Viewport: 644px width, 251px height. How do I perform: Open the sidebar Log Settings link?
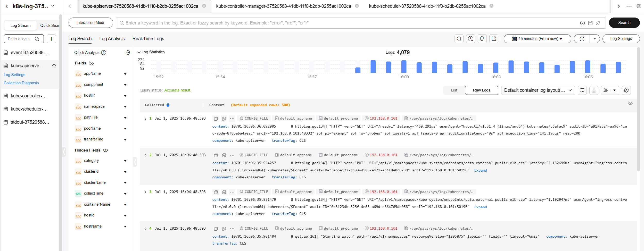(14, 75)
